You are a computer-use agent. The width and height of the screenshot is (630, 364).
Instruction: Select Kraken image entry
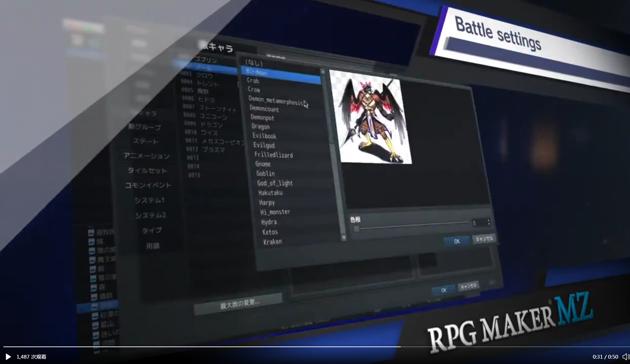click(272, 242)
